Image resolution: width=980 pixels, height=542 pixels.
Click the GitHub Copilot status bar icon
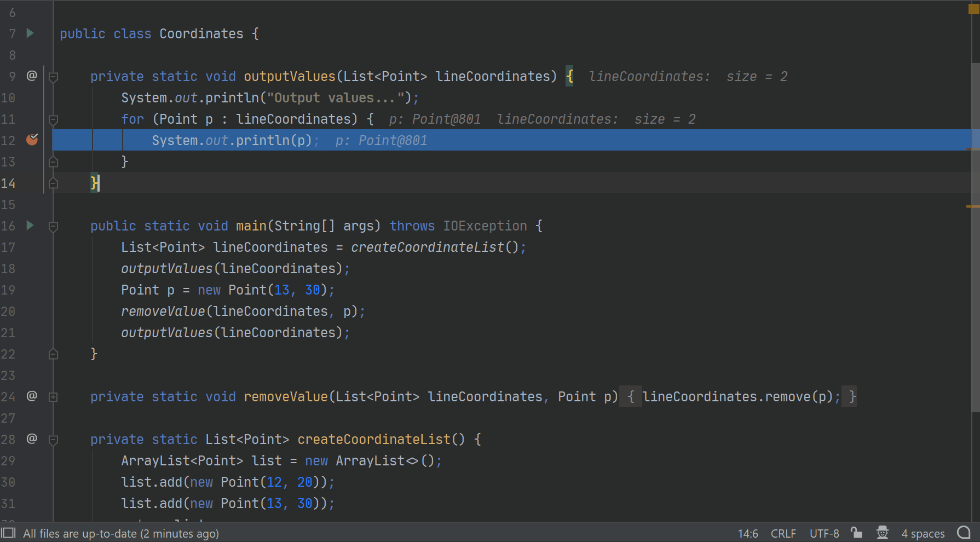pos(963,533)
